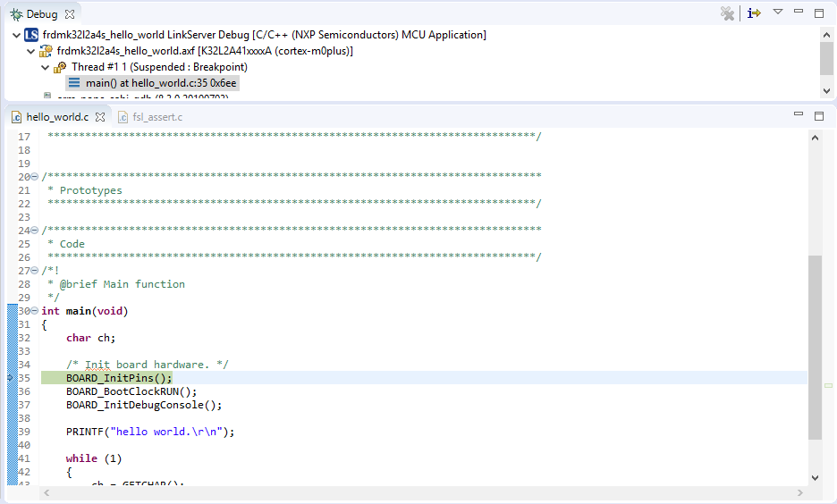Fold the main function at line 30
The width and height of the screenshot is (837, 504).
tap(34, 311)
